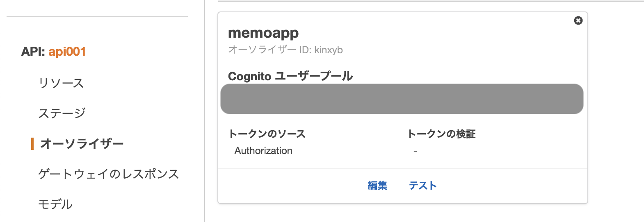Delete the memoapp authorizer with the X icon
This screenshot has height=222, width=644.
578,20
